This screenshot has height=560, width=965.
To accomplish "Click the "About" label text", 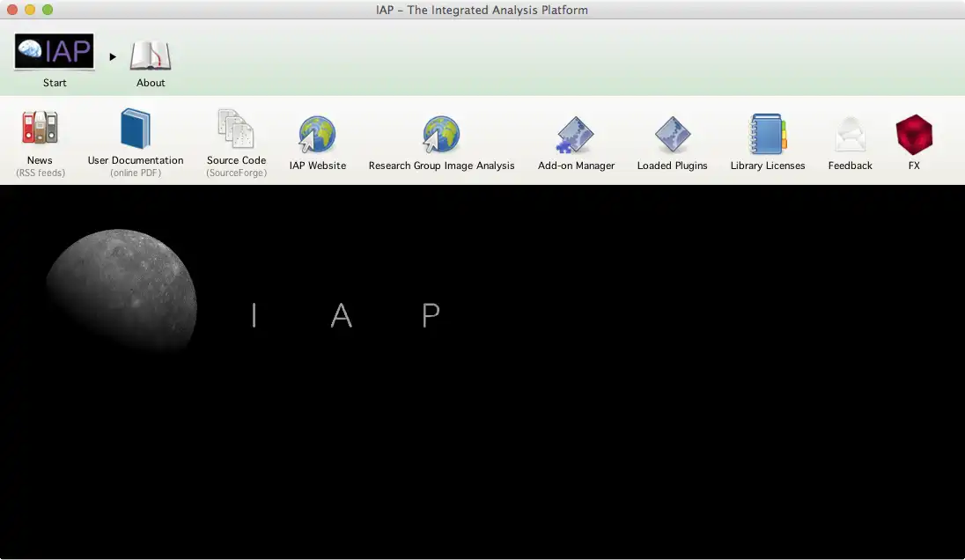I will pyautogui.click(x=151, y=83).
